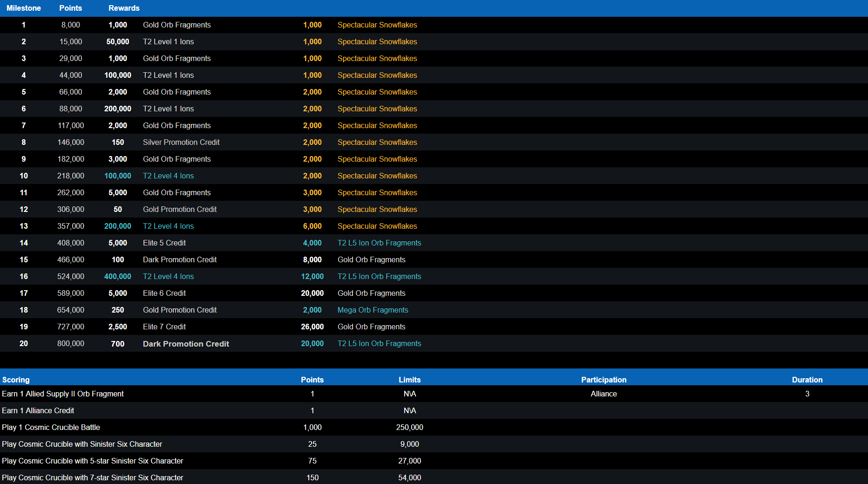868x484 pixels.
Task: Click the Milestone column header
Action: [23, 8]
